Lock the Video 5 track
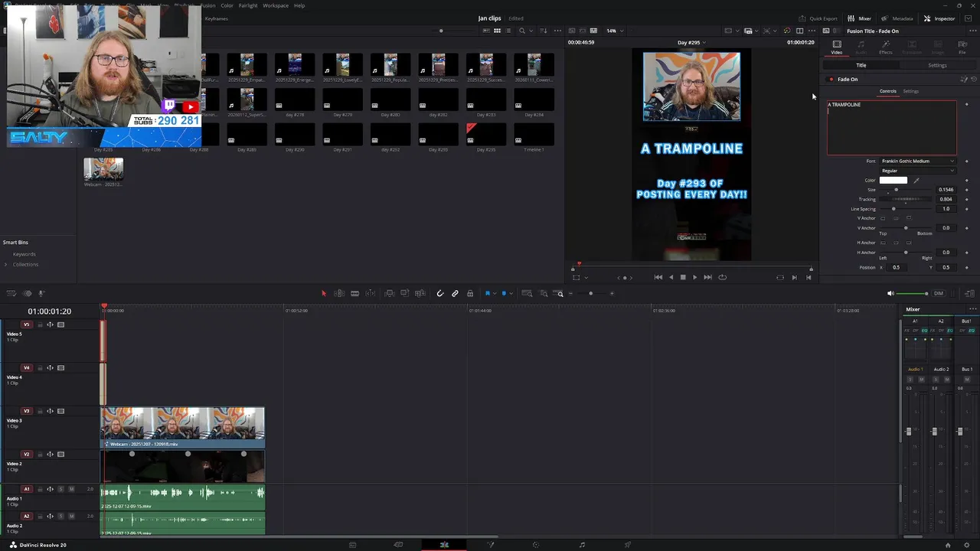 click(40, 324)
